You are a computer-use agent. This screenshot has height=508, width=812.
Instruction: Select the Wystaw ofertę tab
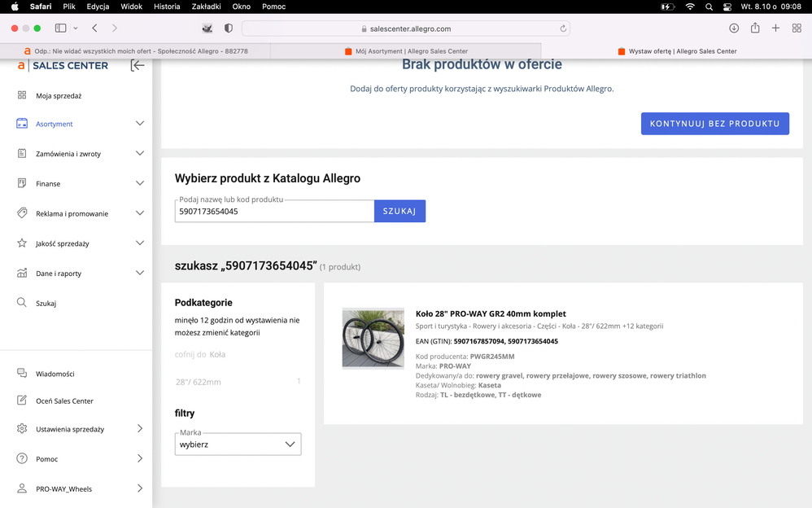point(677,51)
